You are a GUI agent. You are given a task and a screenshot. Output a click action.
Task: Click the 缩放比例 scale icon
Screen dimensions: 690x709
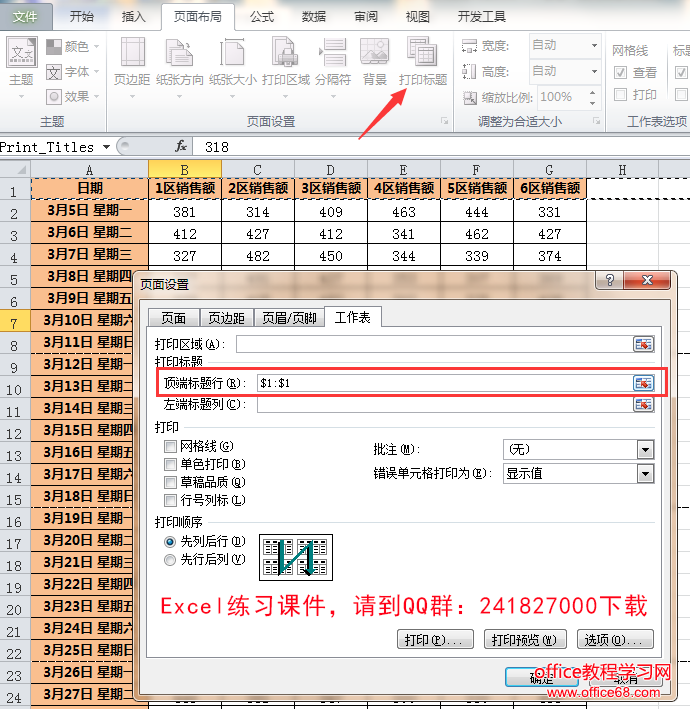pyautogui.click(x=470, y=97)
